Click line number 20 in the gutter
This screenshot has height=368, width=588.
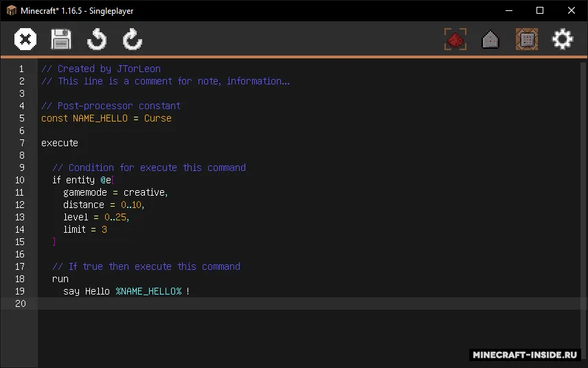tap(21, 303)
